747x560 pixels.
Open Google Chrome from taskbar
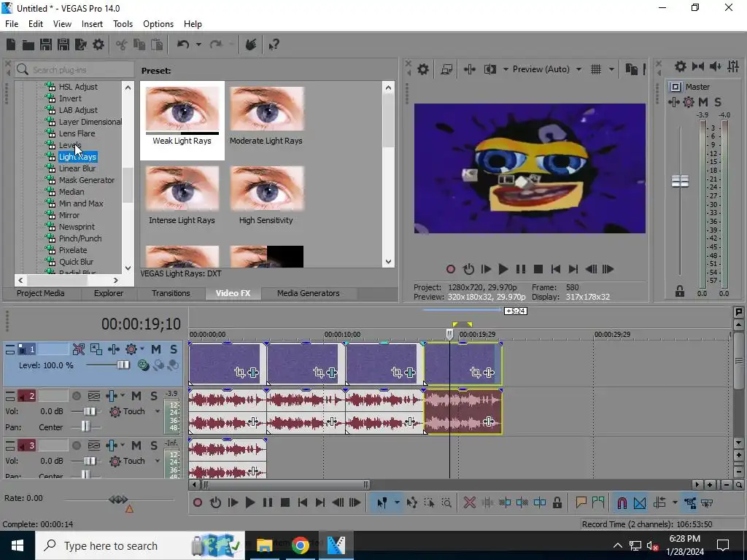(300, 545)
